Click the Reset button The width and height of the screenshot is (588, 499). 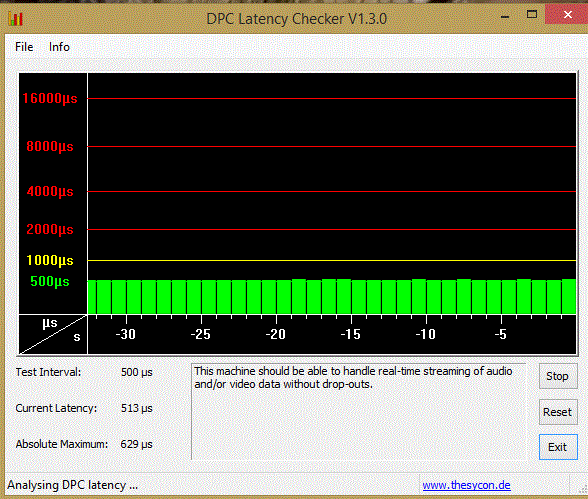coord(558,412)
